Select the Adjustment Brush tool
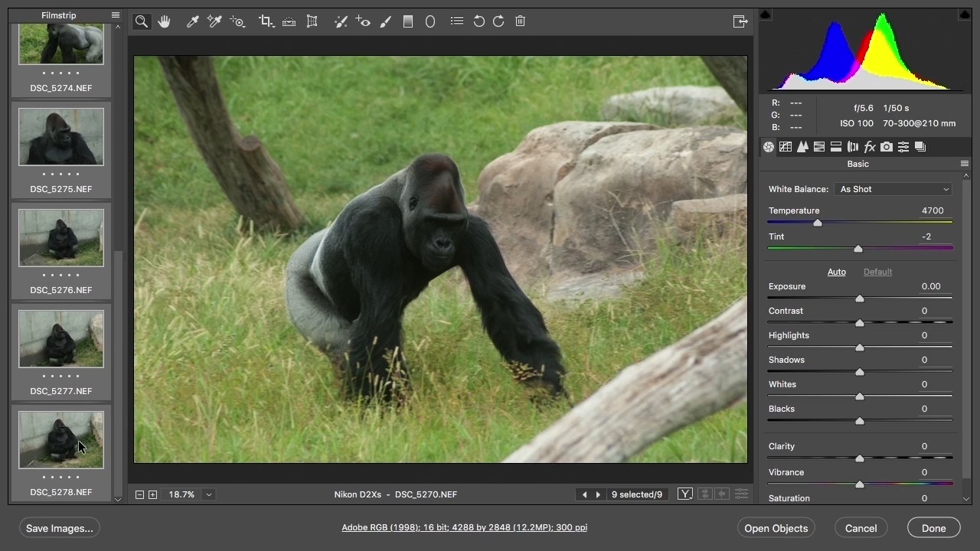This screenshot has width=980, height=551. coord(386,21)
